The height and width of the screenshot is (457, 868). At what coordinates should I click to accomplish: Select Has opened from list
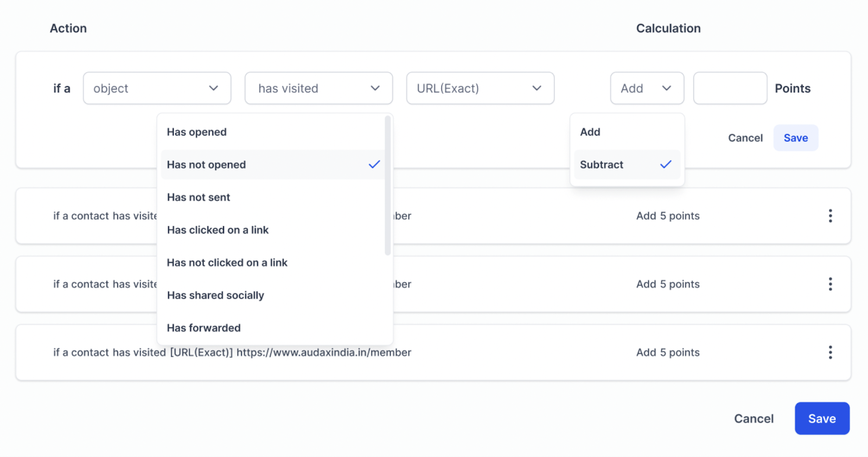pyautogui.click(x=197, y=132)
